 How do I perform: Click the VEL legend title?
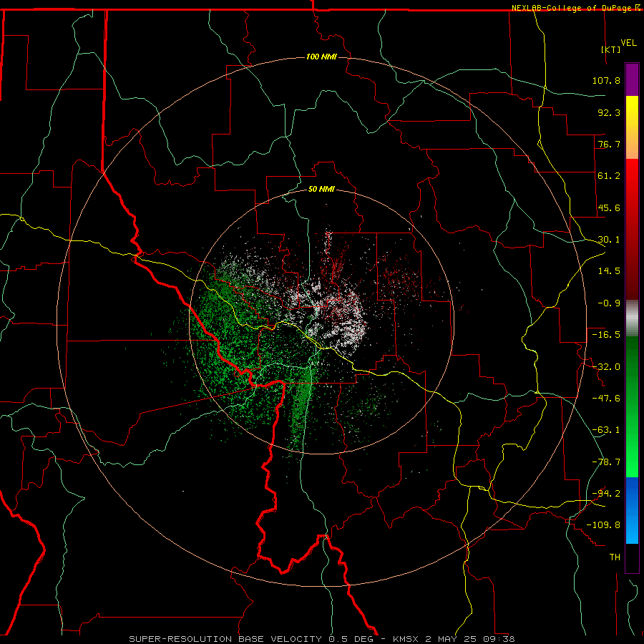(x=628, y=43)
